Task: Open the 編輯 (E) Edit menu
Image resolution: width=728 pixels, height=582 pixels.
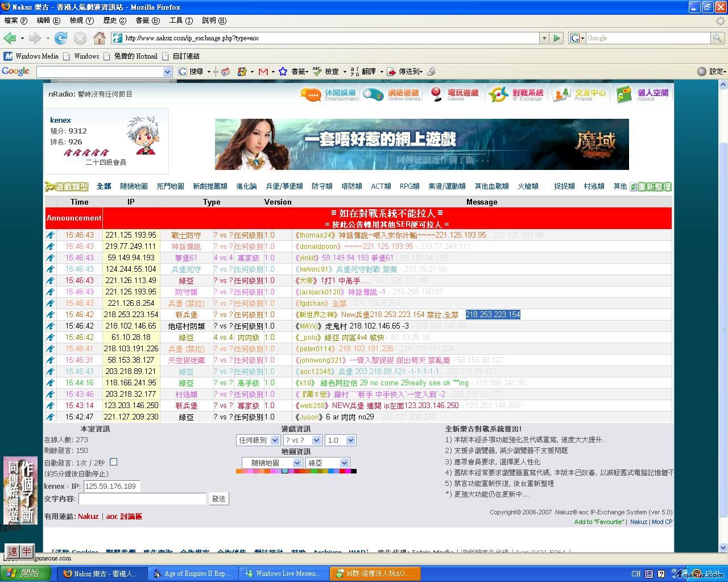Action: [x=48, y=20]
